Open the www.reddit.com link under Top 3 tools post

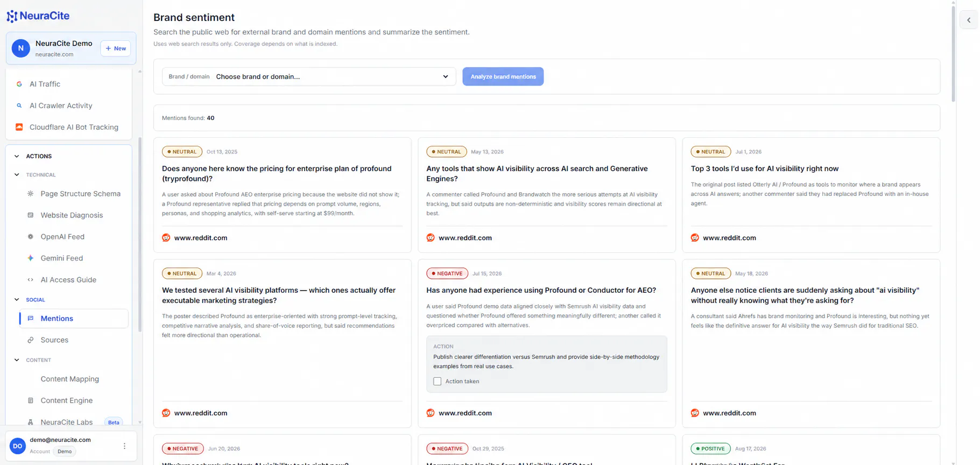click(729, 238)
